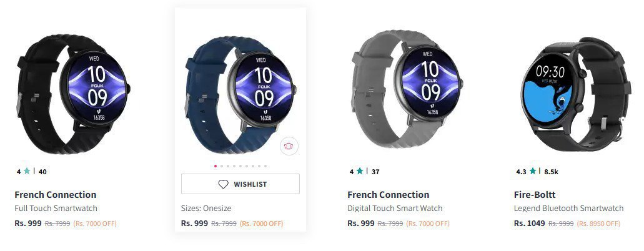Open the blue strap smartwatch image

click(240, 92)
